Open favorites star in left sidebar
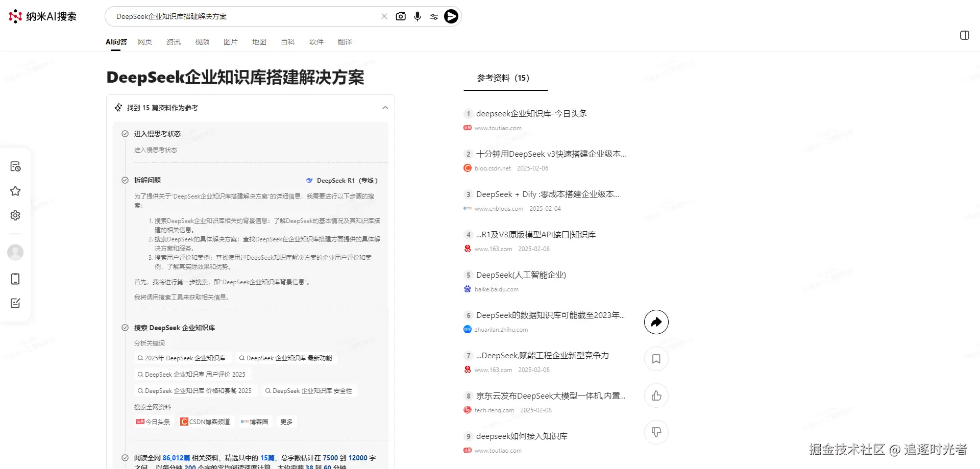 click(15, 191)
